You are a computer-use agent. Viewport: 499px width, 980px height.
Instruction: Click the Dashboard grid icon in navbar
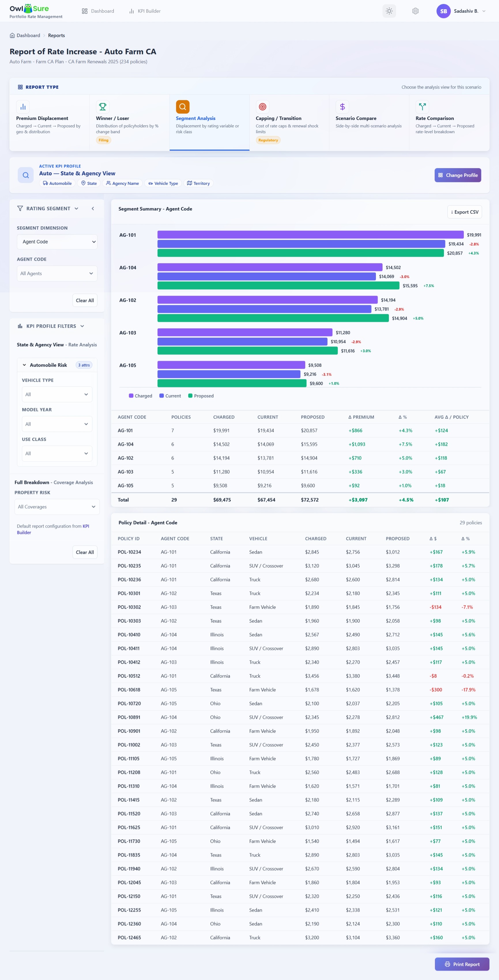click(x=84, y=11)
